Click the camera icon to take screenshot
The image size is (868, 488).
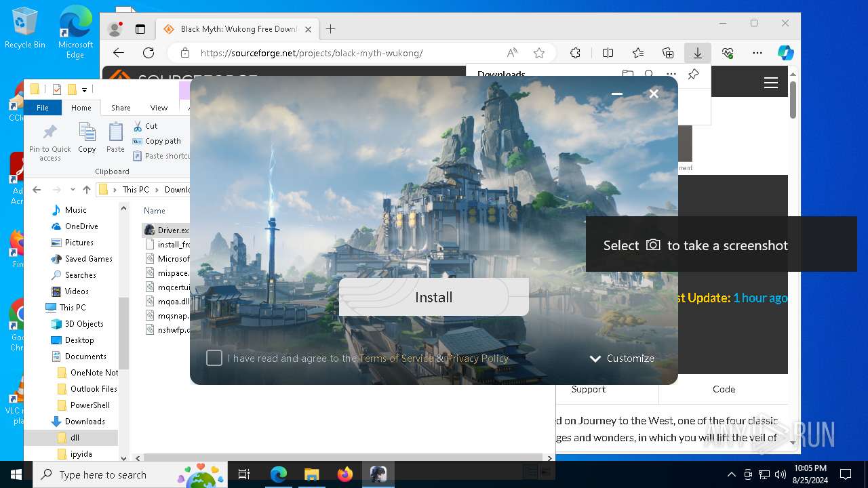tap(653, 245)
